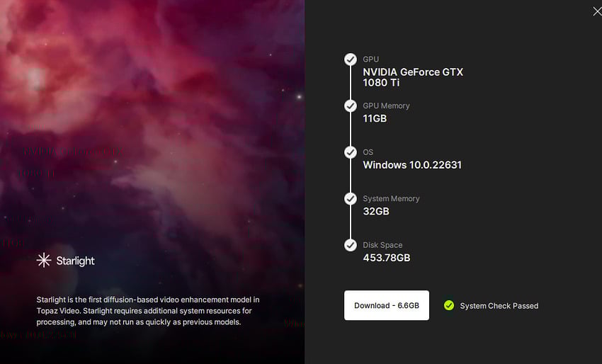The height and width of the screenshot is (364, 602).
Task: Click the GPU Memory checkmark icon
Action: (350, 106)
